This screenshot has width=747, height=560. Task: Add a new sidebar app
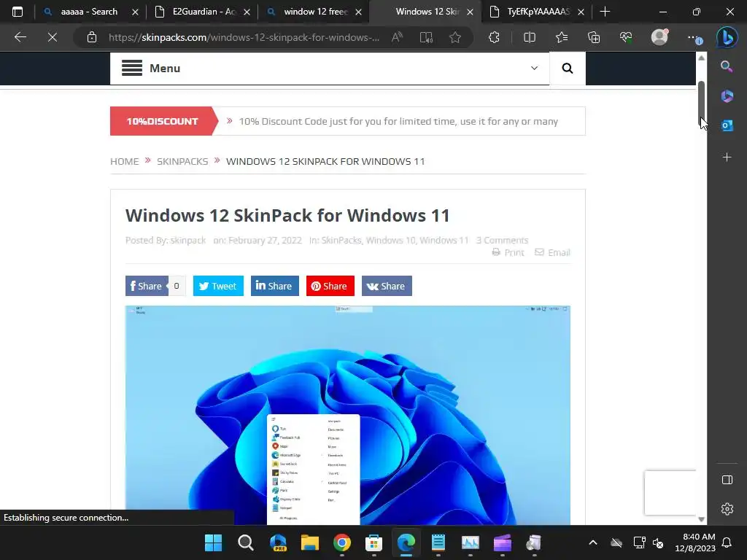coord(727,157)
